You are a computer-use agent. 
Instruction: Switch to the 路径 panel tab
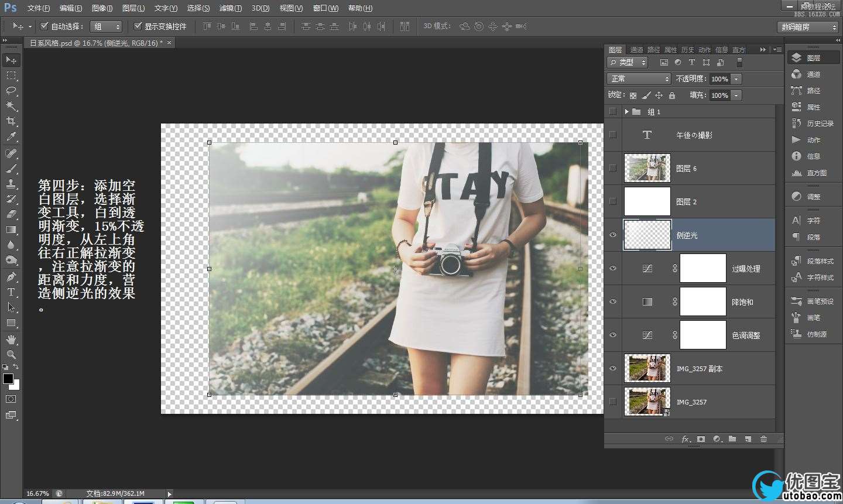tap(653, 50)
